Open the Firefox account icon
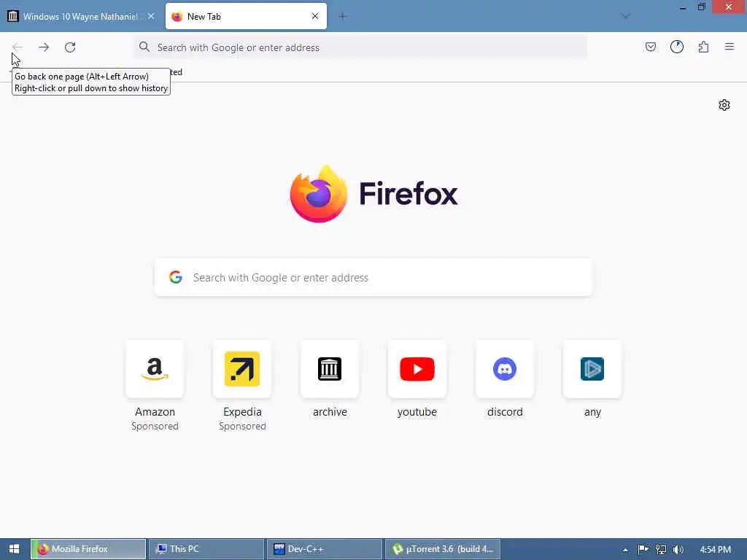Viewport: 747px width, 560px height. 677,47
